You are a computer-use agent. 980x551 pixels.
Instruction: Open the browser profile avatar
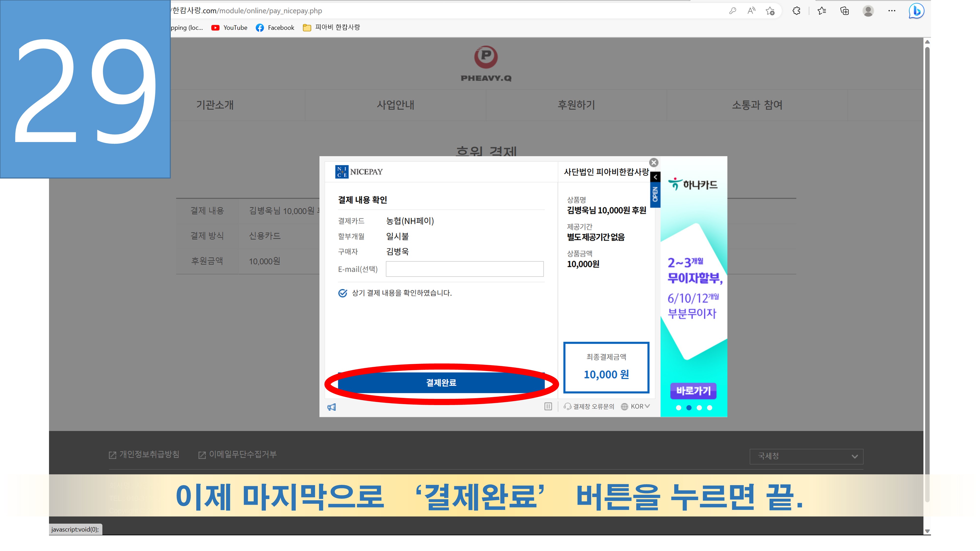[868, 11]
